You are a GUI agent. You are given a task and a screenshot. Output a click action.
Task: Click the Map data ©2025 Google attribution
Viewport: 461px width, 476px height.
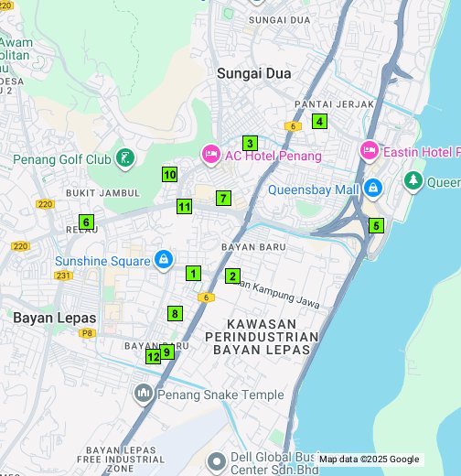point(370,460)
